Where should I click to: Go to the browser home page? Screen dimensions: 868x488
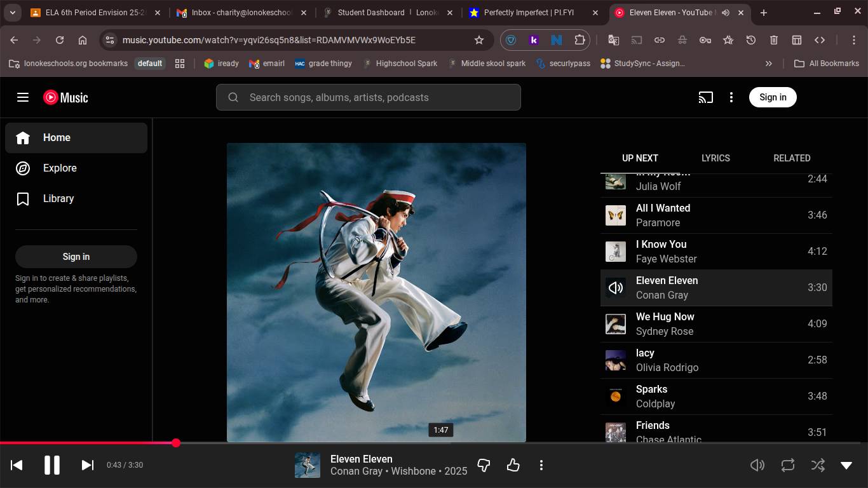click(83, 40)
